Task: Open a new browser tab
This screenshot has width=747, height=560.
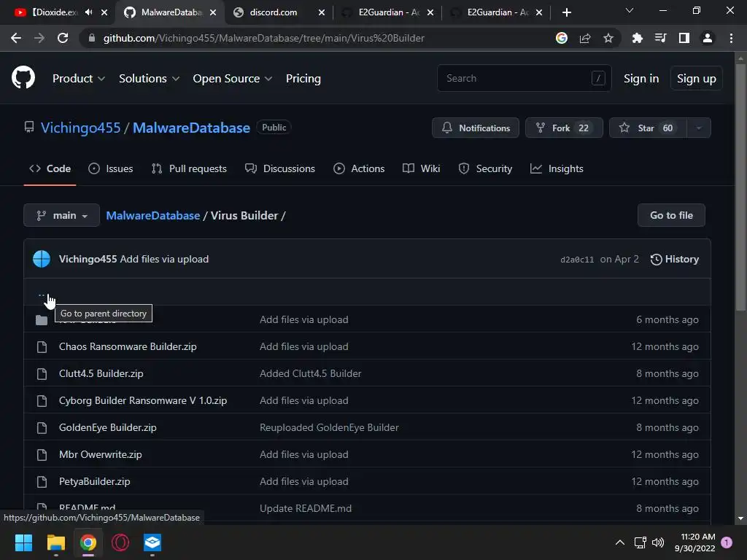Action: [x=566, y=12]
